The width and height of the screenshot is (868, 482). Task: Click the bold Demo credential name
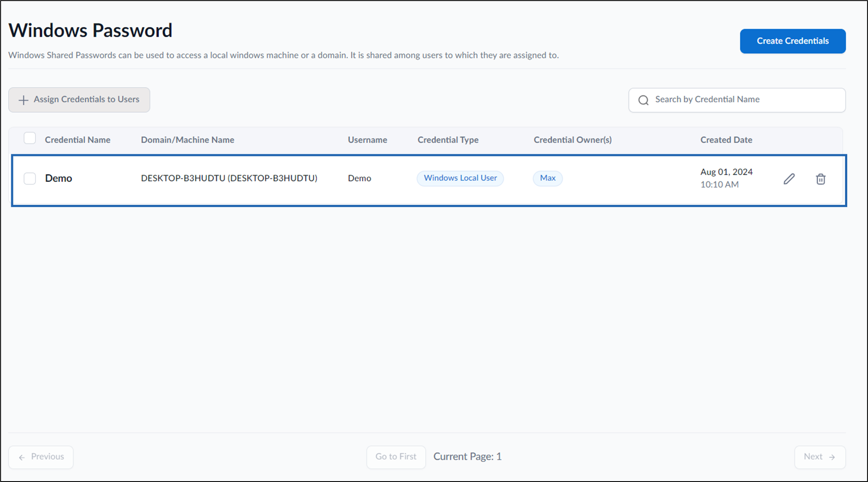[58, 178]
